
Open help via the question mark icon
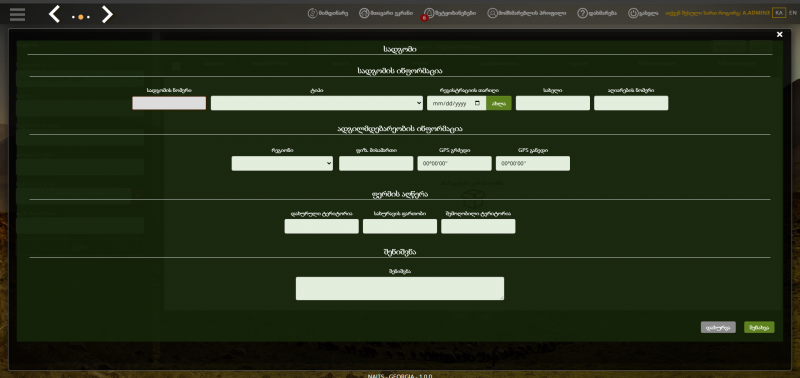(x=597, y=14)
